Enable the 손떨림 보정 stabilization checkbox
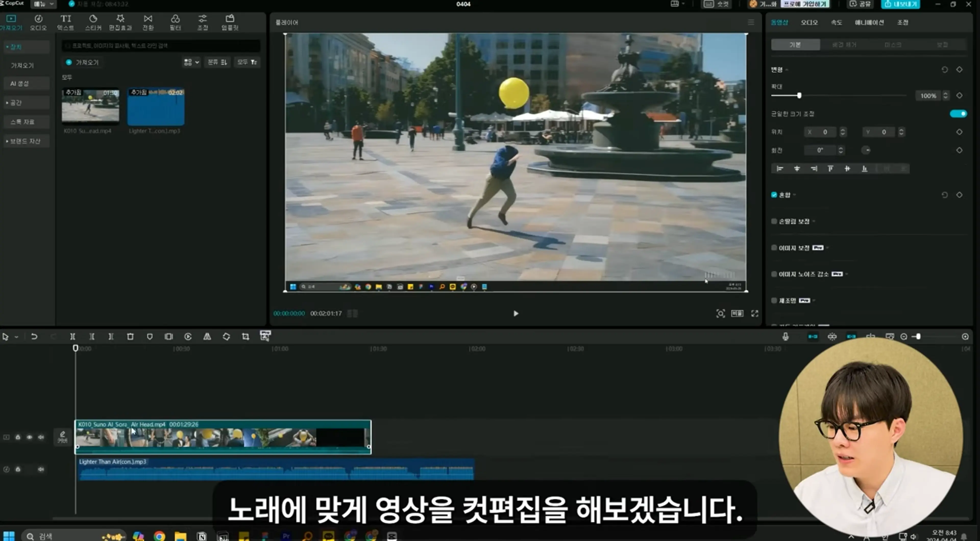 click(774, 222)
